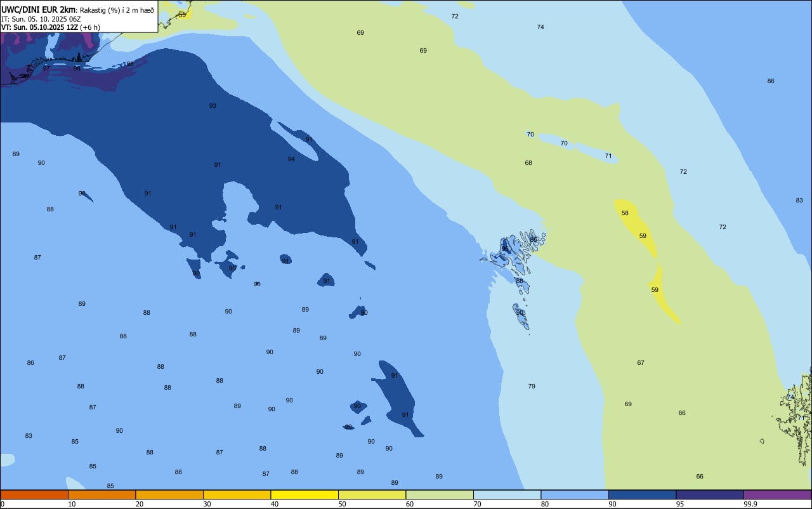Click the purple legend swatch above 99.9
Screen dimensions: 812x509
(778, 494)
